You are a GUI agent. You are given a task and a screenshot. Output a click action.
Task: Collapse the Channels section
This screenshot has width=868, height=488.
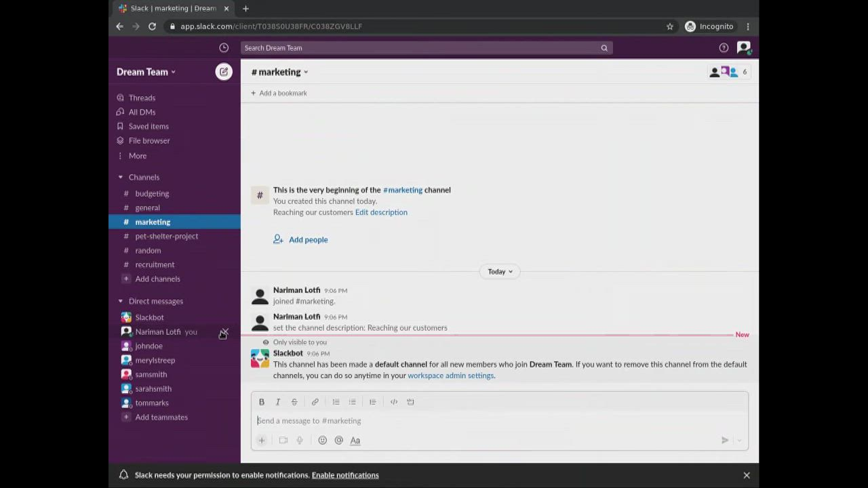121,178
